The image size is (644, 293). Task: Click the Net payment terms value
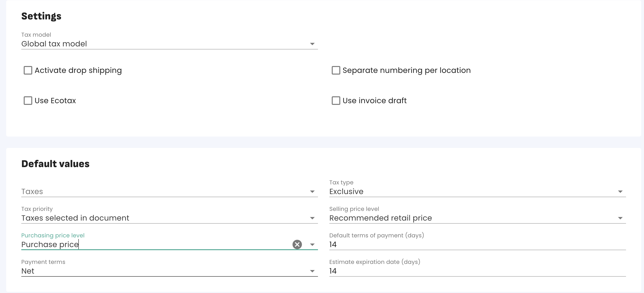pos(28,271)
